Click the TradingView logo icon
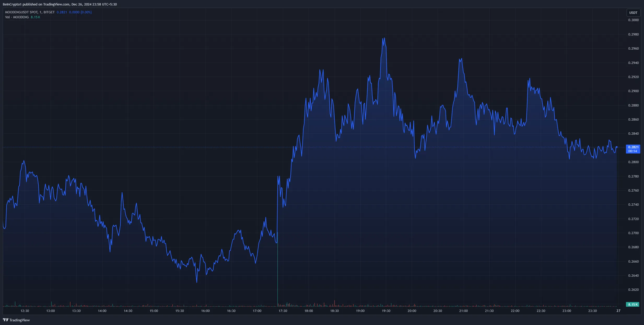Image resolution: width=644 pixels, height=325 pixels. (x=5, y=320)
